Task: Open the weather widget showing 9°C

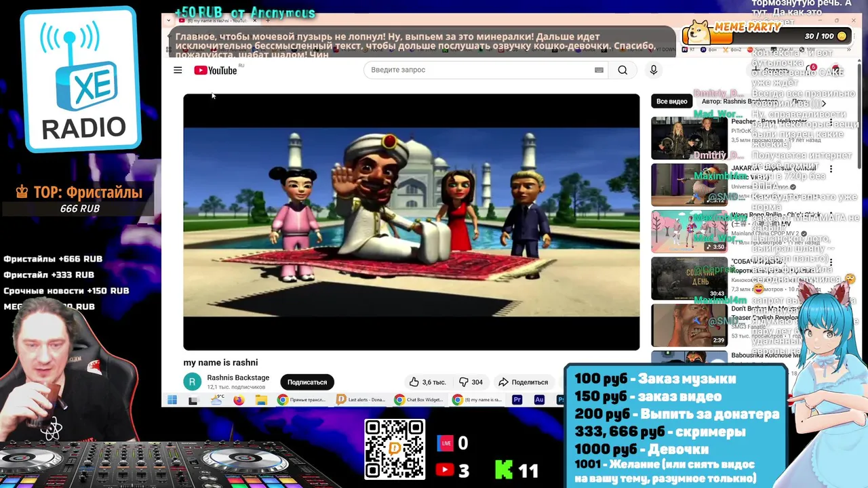Action: (217, 400)
